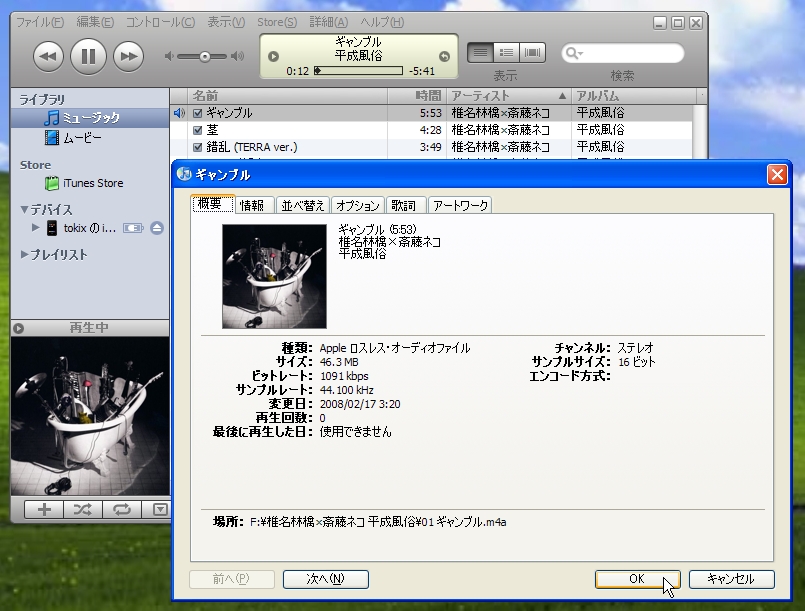Screen dimensions: 805x611
Task: Eject the tokix iPod device
Action: click(157, 227)
